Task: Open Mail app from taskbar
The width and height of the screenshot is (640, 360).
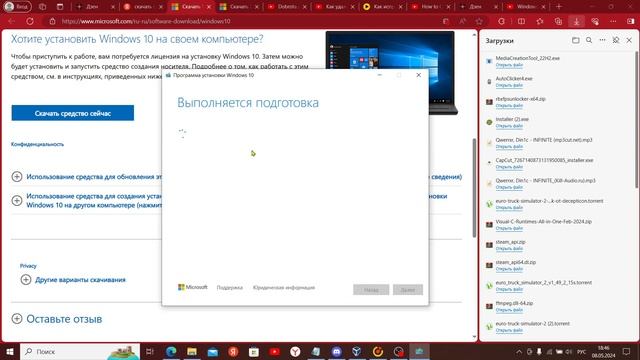Action: click(213, 351)
